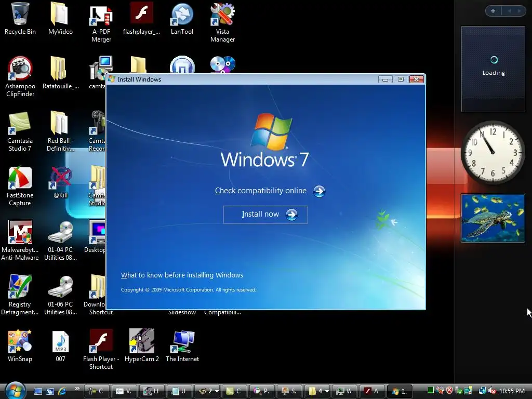
Task: Select the Registry Defragment shortcut icon
Action: click(20, 295)
